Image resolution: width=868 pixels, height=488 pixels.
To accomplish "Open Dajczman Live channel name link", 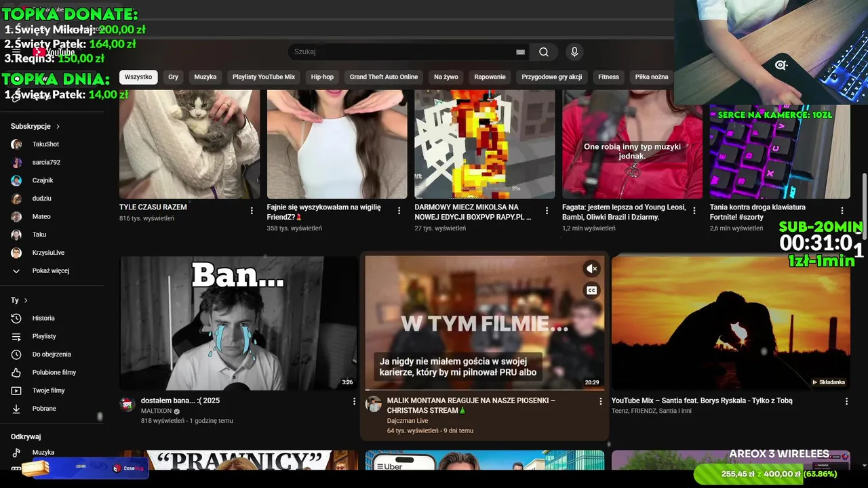I will click(408, 421).
